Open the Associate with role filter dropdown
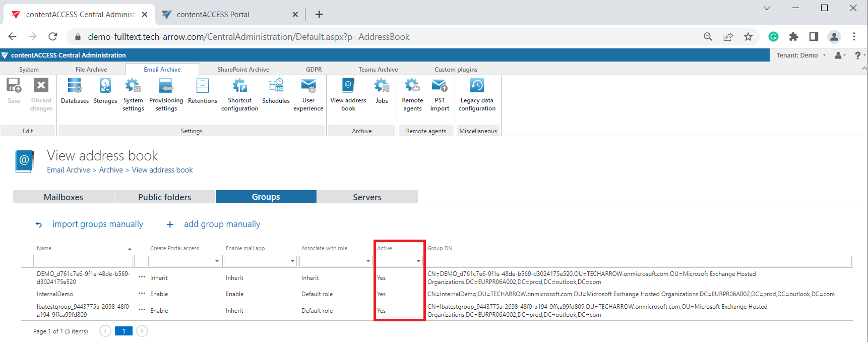 coord(368,261)
